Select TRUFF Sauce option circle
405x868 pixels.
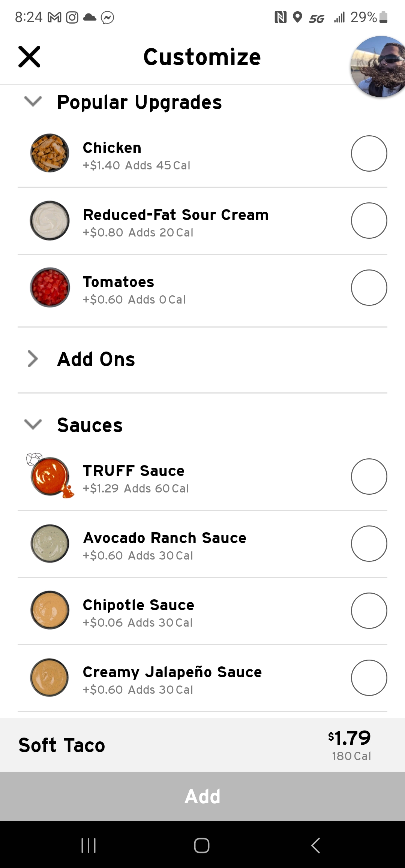[369, 476]
